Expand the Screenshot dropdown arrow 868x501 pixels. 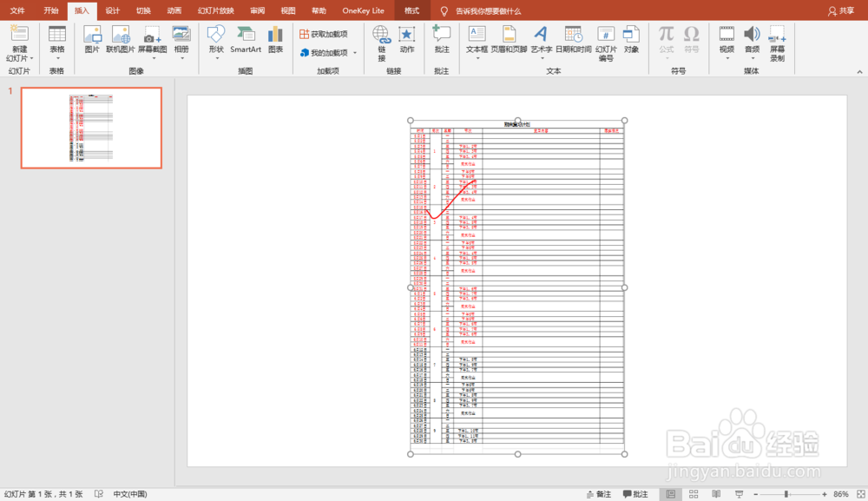[154, 58]
